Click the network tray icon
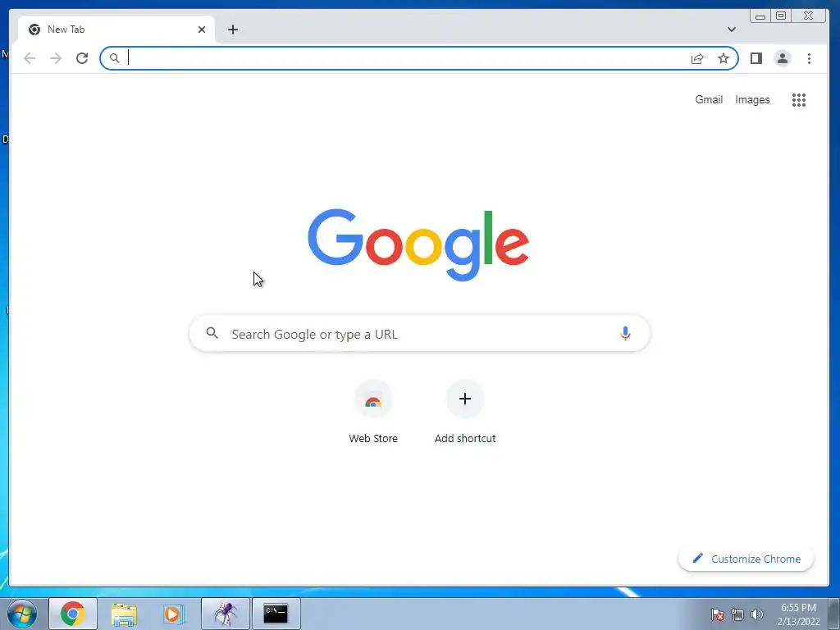The height and width of the screenshot is (630, 840). point(737,614)
